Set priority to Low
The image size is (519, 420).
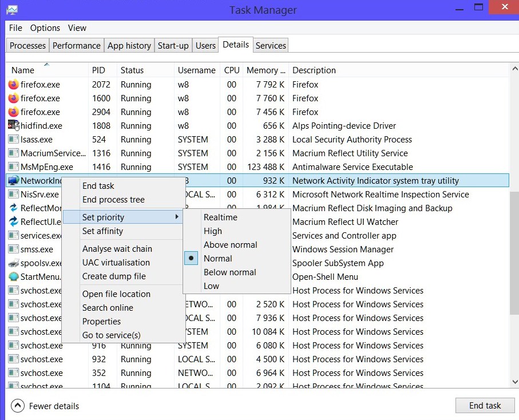212,286
